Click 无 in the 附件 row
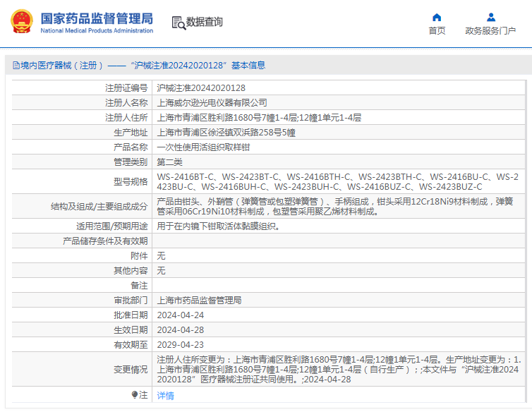The image size is (532, 412). point(161,255)
